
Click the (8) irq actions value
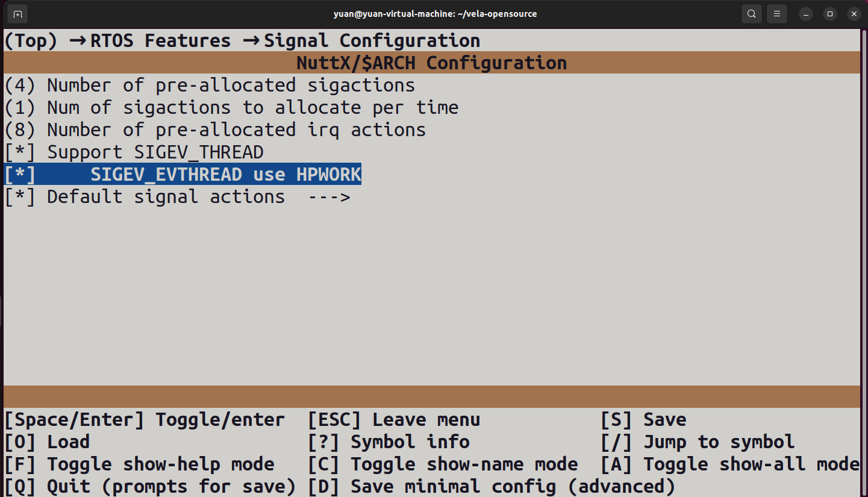pos(20,130)
